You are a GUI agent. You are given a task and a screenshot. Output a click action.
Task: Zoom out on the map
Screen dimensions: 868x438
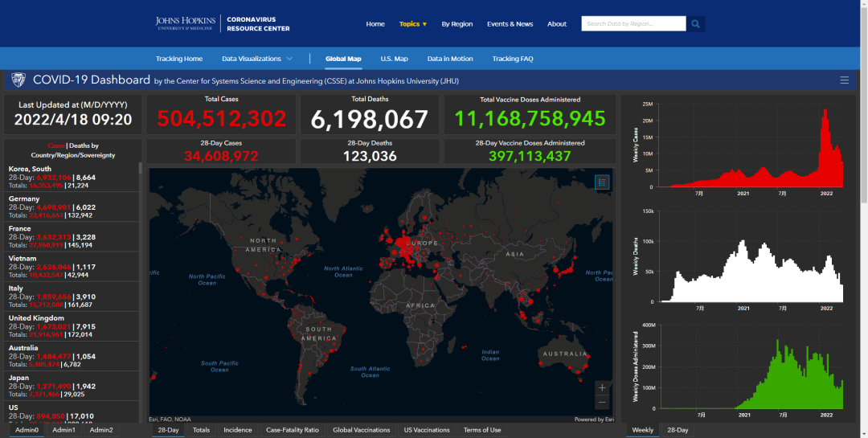pyautogui.click(x=602, y=403)
